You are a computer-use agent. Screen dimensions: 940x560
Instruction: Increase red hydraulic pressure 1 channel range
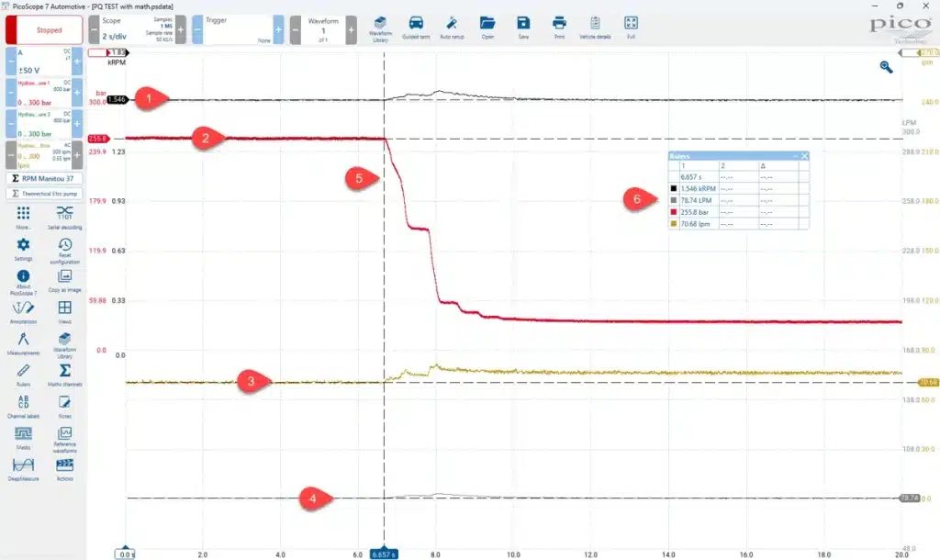click(77, 93)
